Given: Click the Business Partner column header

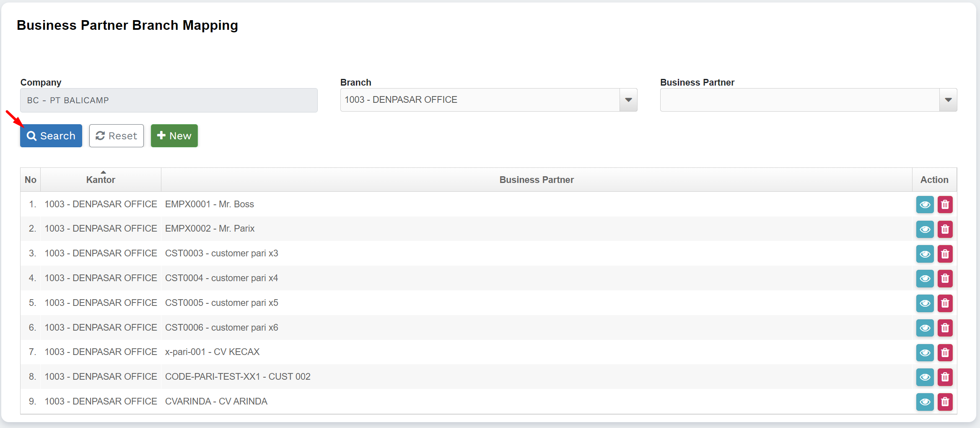Looking at the screenshot, I should 536,180.
